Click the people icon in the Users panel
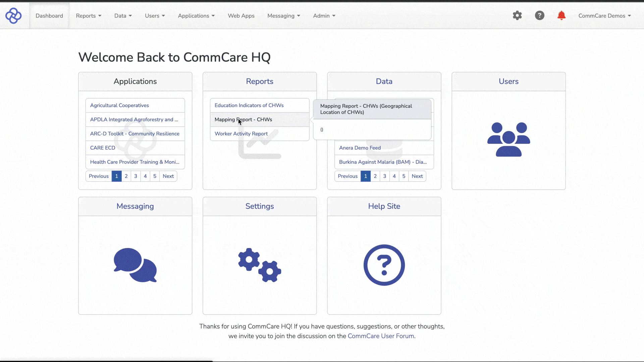Screen dimensions: 644x362 coord(508,139)
